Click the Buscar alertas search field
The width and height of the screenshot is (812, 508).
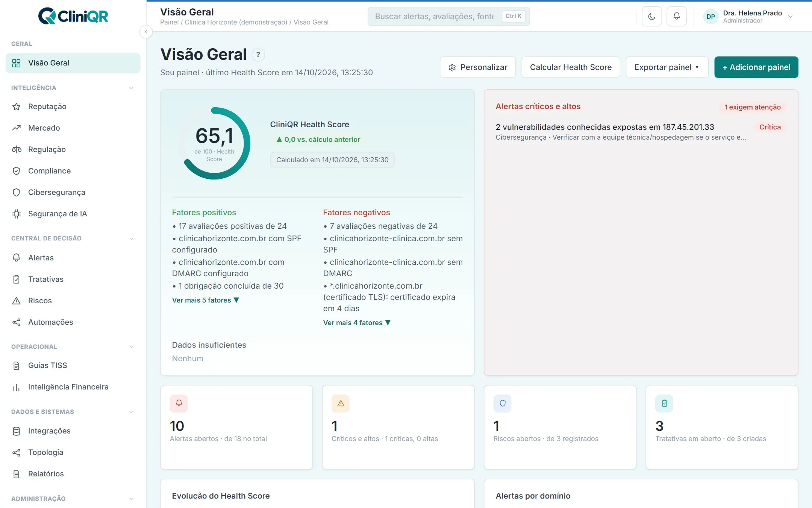pyautogui.click(x=448, y=16)
